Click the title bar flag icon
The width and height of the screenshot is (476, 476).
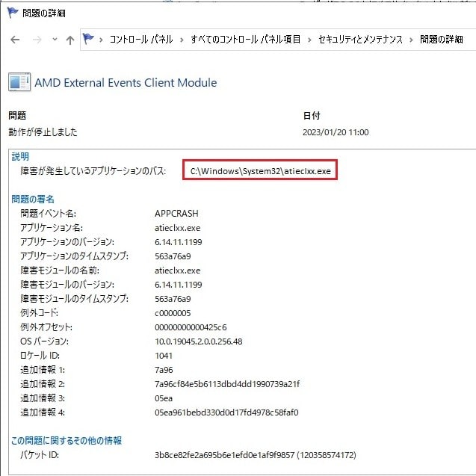pos(13,13)
